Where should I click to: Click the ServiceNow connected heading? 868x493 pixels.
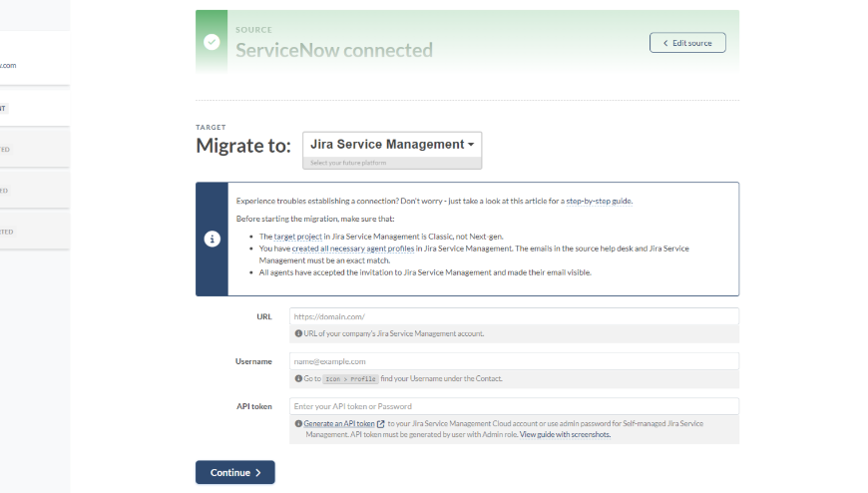(333, 50)
